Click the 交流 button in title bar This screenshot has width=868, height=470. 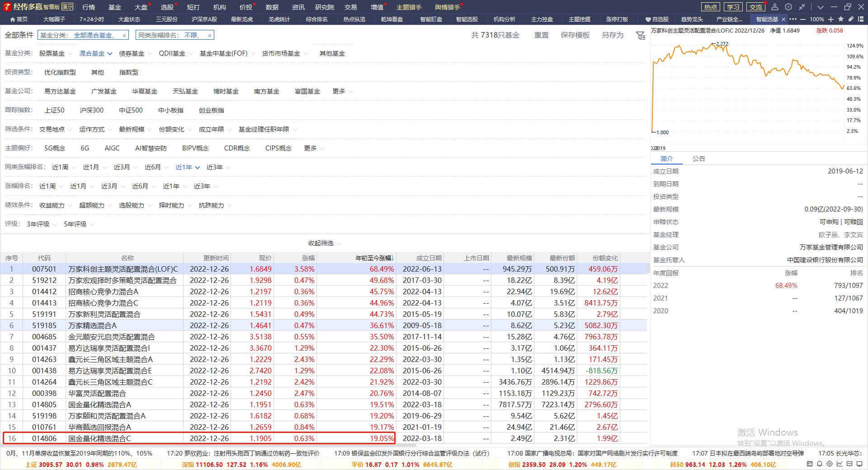click(755, 7)
